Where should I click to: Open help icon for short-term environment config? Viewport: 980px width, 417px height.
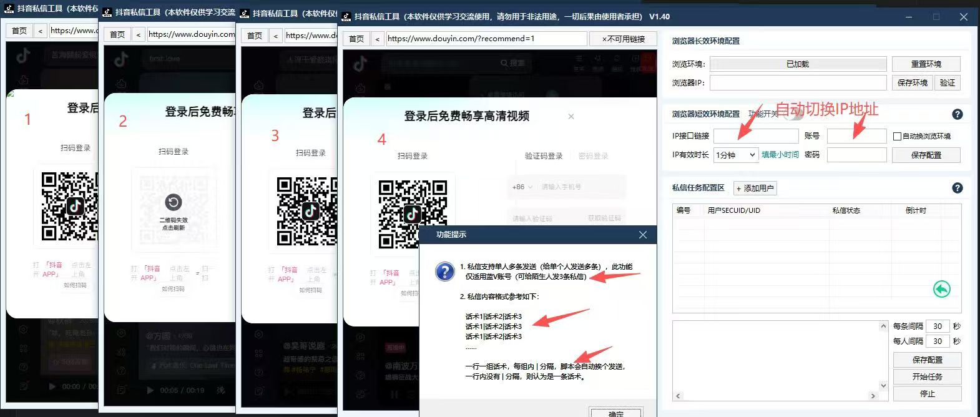pos(957,114)
